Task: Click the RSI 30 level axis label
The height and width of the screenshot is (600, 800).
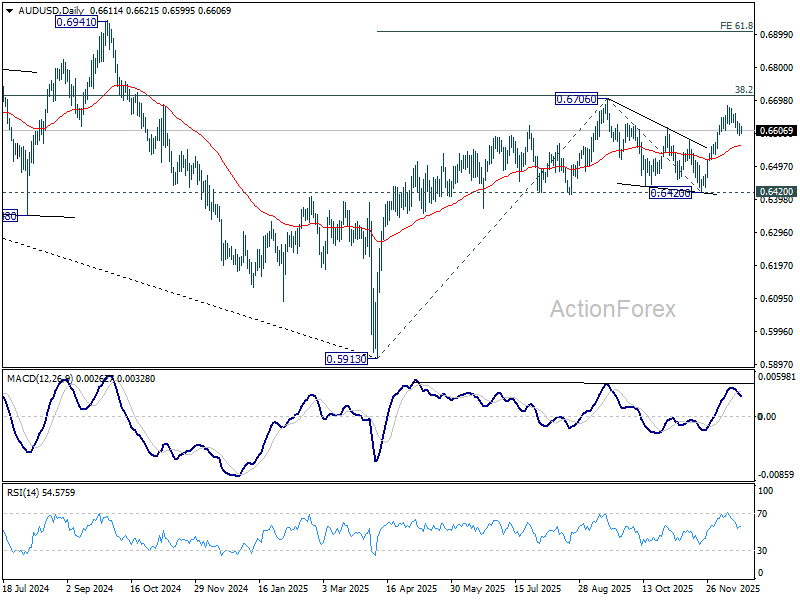Action: [765, 551]
